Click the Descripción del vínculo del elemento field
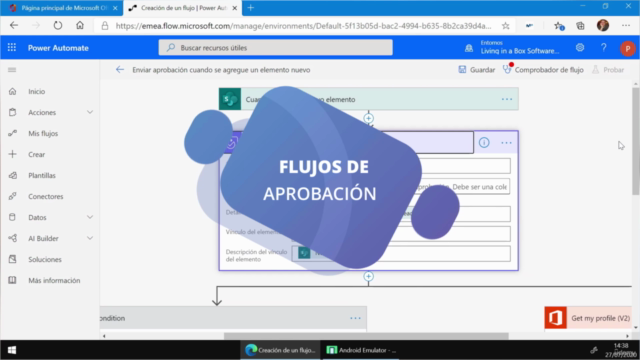Image resolution: width=640 pixels, height=360 pixels. (x=401, y=253)
